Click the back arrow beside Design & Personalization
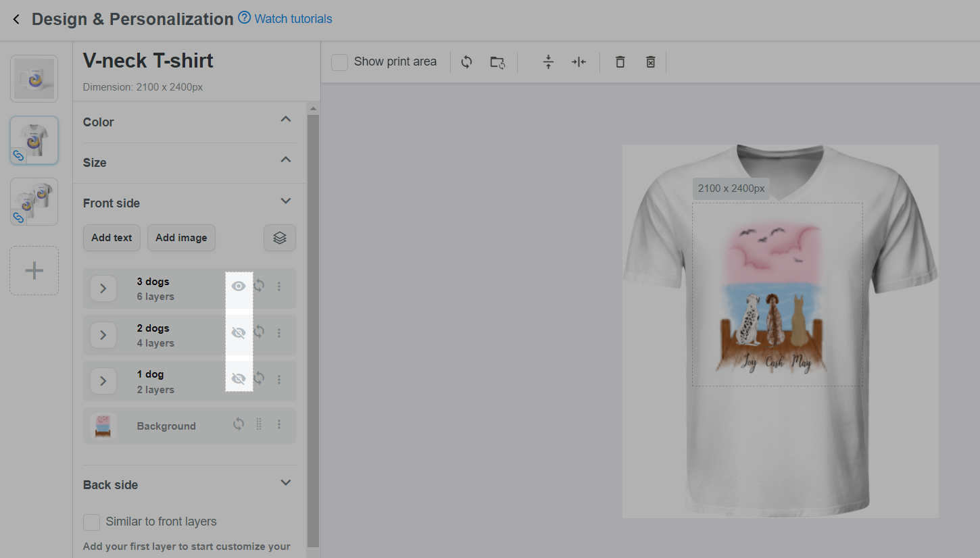This screenshot has height=558, width=980. [16, 20]
